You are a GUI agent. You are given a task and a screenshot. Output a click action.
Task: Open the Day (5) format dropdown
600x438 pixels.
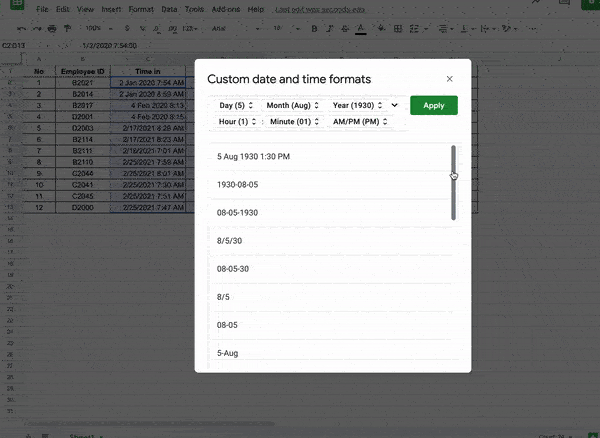[237, 105]
